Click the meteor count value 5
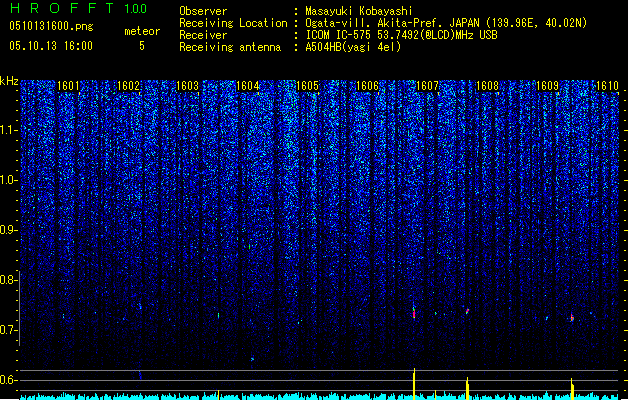This screenshot has width=629, height=400. pos(142,46)
